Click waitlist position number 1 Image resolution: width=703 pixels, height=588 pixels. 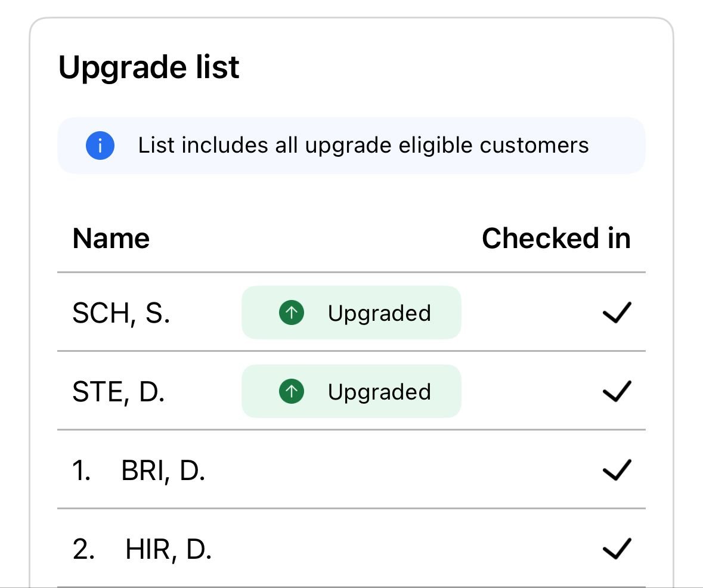81,471
